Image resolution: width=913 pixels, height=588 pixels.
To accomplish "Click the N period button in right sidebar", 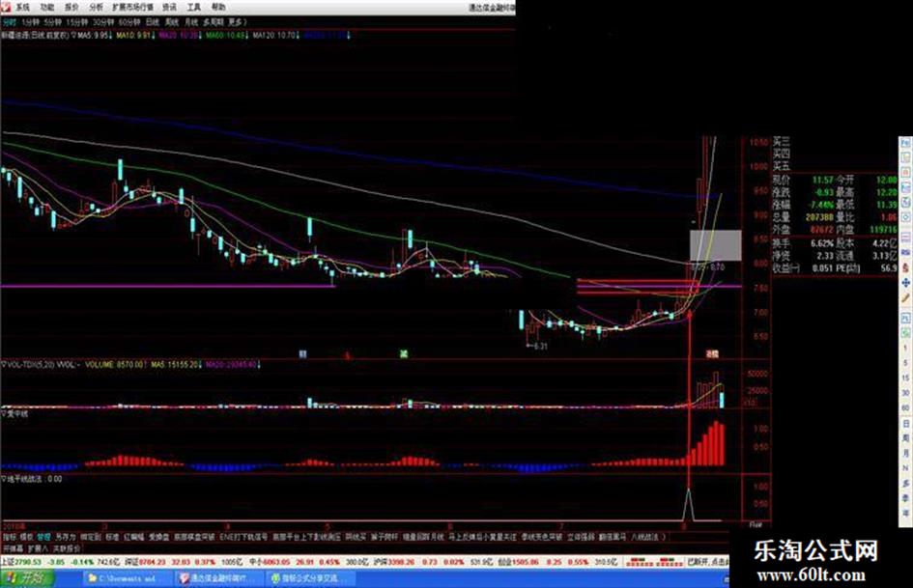I will pos(905,468).
